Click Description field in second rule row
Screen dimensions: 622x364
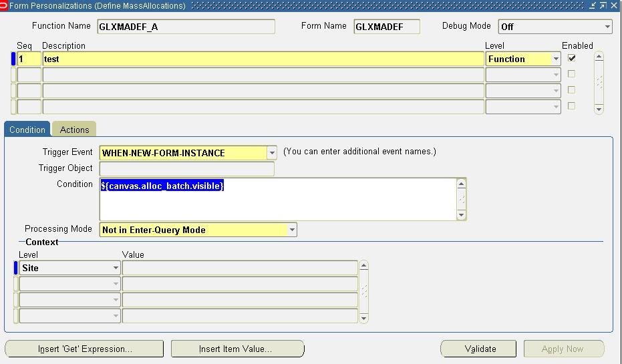click(x=263, y=75)
